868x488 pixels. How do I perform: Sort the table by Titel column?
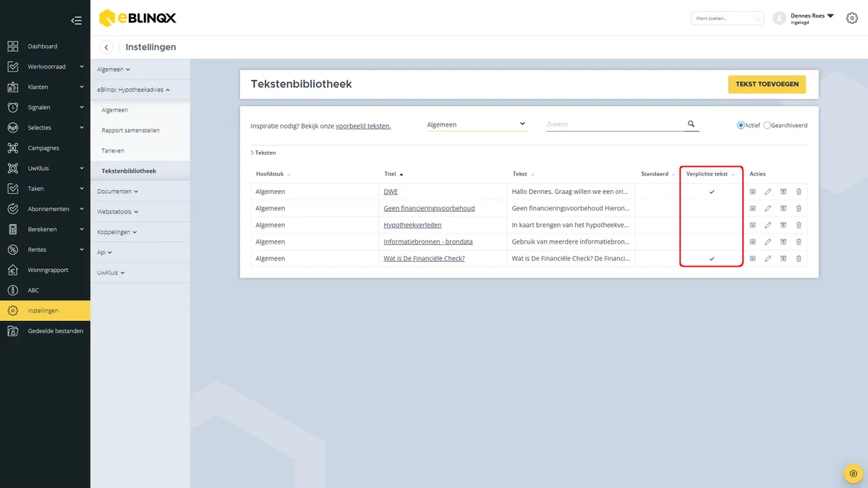pos(394,174)
